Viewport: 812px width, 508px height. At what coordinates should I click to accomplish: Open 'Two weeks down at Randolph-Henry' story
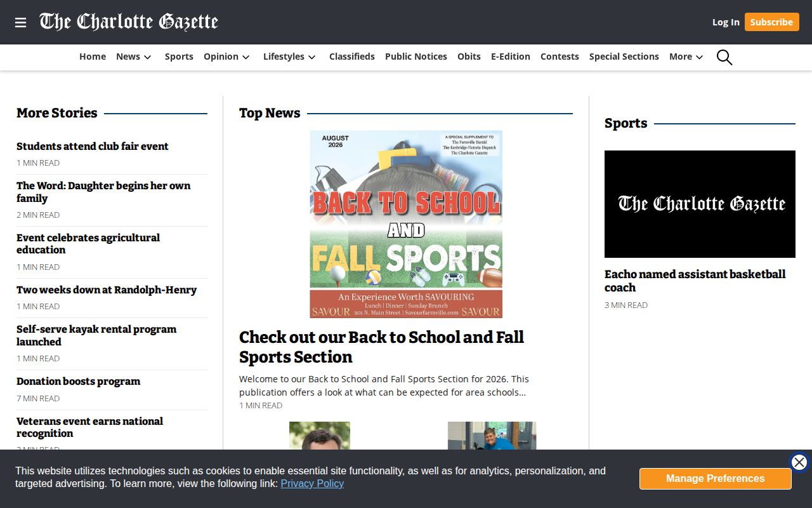107,290
